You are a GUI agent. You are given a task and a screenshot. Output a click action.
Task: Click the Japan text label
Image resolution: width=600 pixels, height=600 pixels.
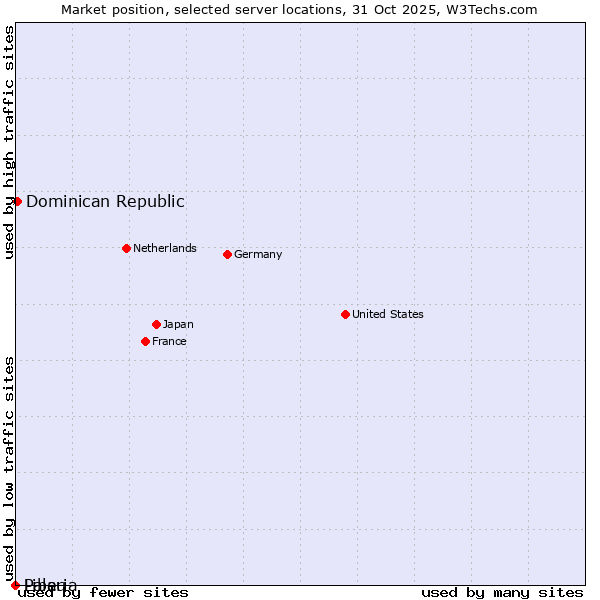tap(178, 324)
